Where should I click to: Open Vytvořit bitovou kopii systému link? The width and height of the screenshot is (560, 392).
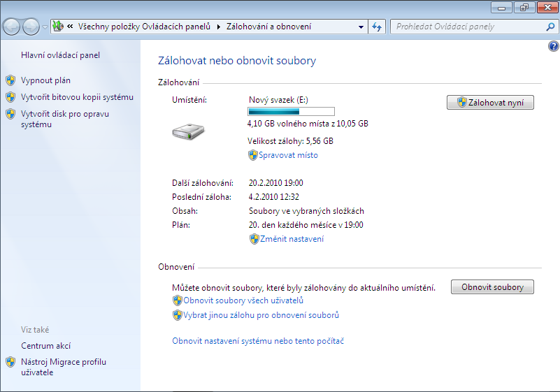click(x=77, y=97)
